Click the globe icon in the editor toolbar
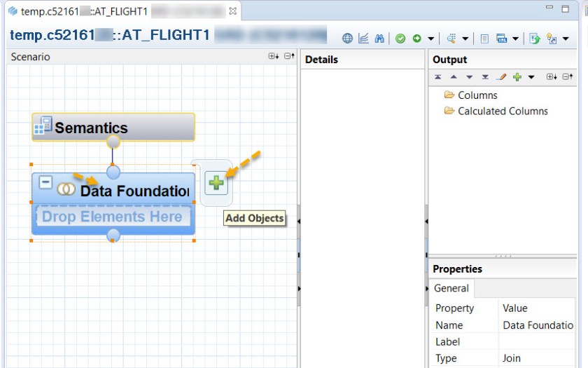 (x=347, y=39)
